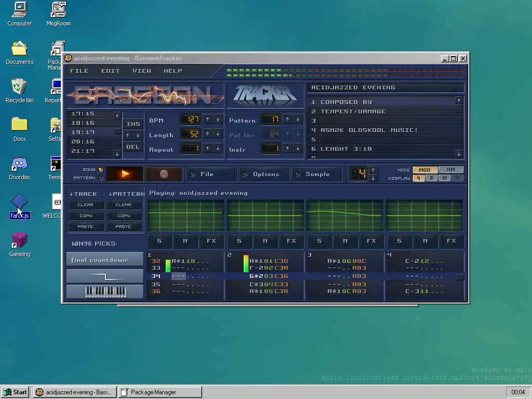Solo track 1 with S button

tap(159, 241)
